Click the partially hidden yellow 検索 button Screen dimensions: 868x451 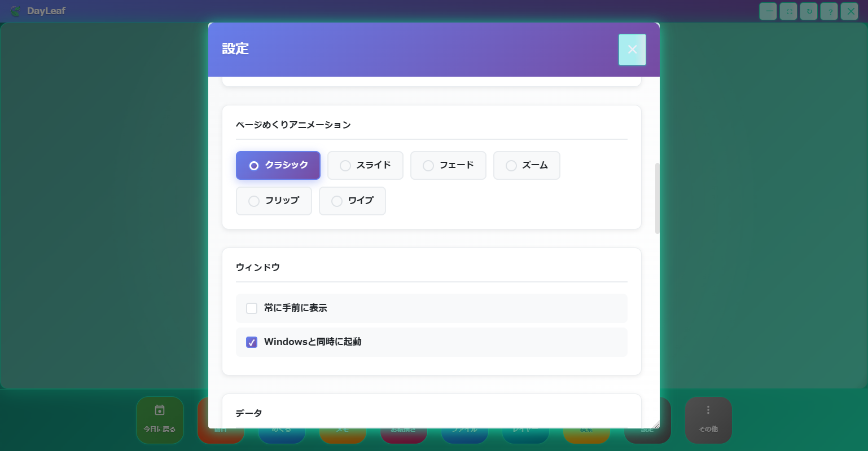586,436
